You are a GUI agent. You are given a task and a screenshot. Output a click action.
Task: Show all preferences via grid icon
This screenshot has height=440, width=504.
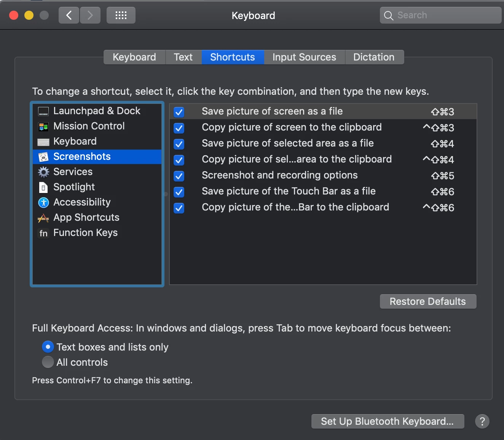click(x=121, y=15)
